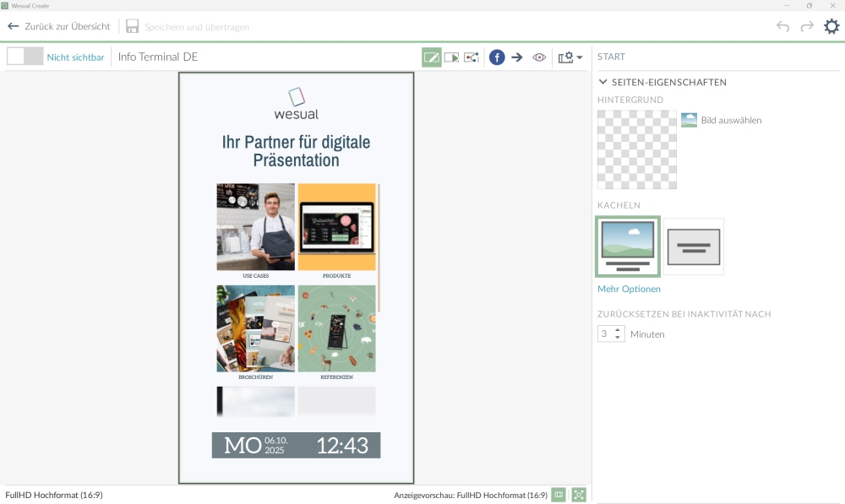
Task: Click the display format icon in status bar
Action: pyautogui.click(x=559, y=495)
